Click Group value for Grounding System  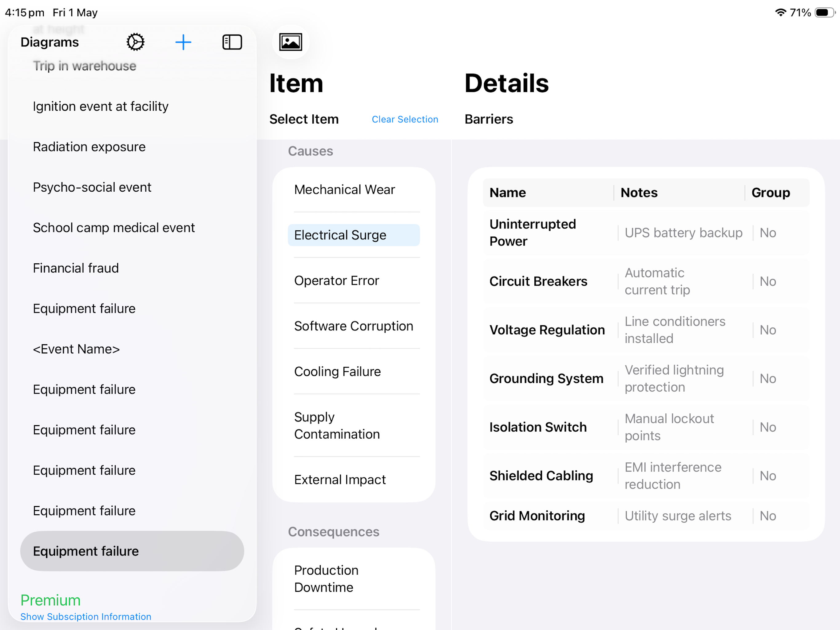tap(768, 378)
